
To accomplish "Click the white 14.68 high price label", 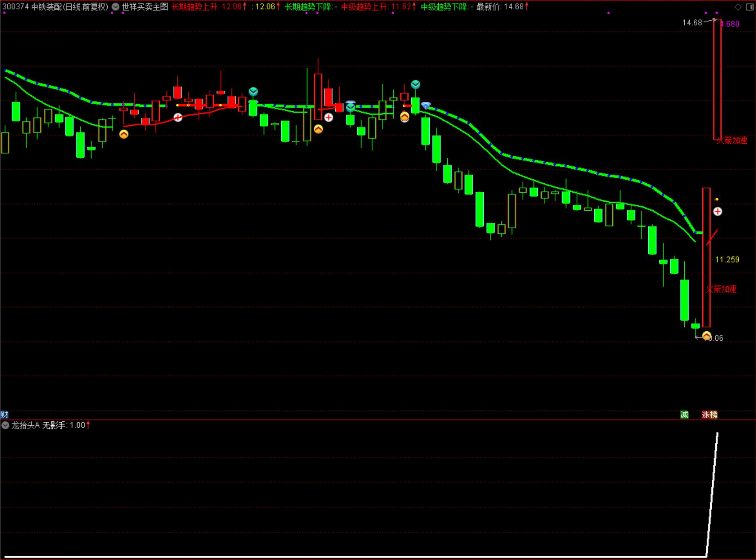I will (692, 22).
